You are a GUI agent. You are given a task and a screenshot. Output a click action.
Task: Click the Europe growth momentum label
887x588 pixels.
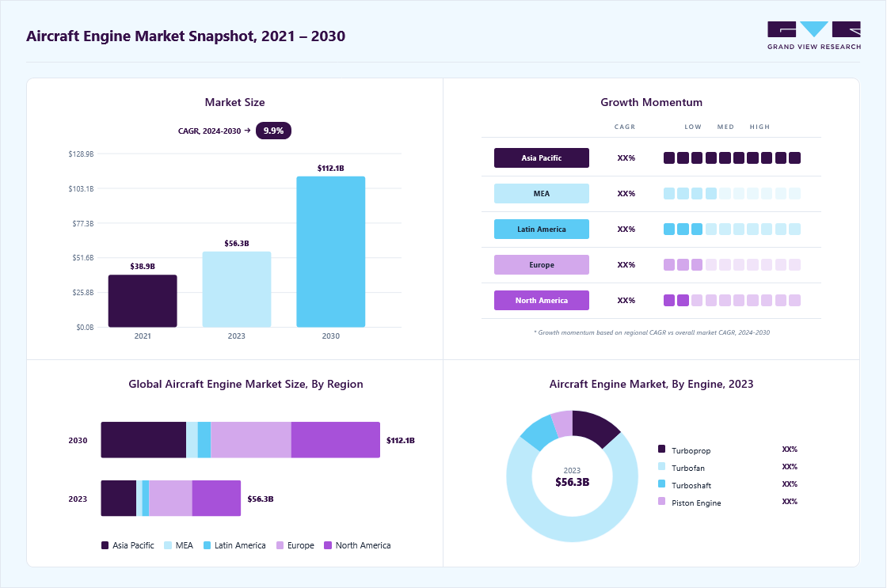(542, 264)
